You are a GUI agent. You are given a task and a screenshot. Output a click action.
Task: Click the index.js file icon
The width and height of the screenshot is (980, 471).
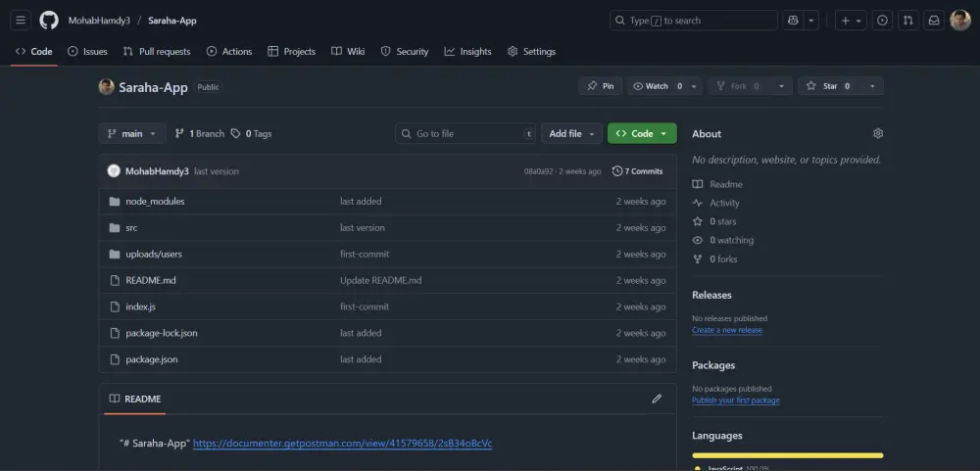coord(115,306)
